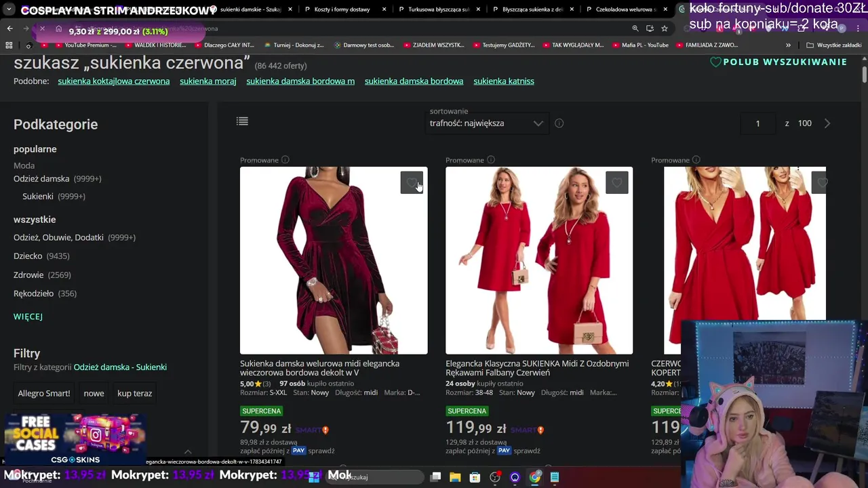
Task: Add velvet burgundy dress to favorites heart
Action: 412,182
